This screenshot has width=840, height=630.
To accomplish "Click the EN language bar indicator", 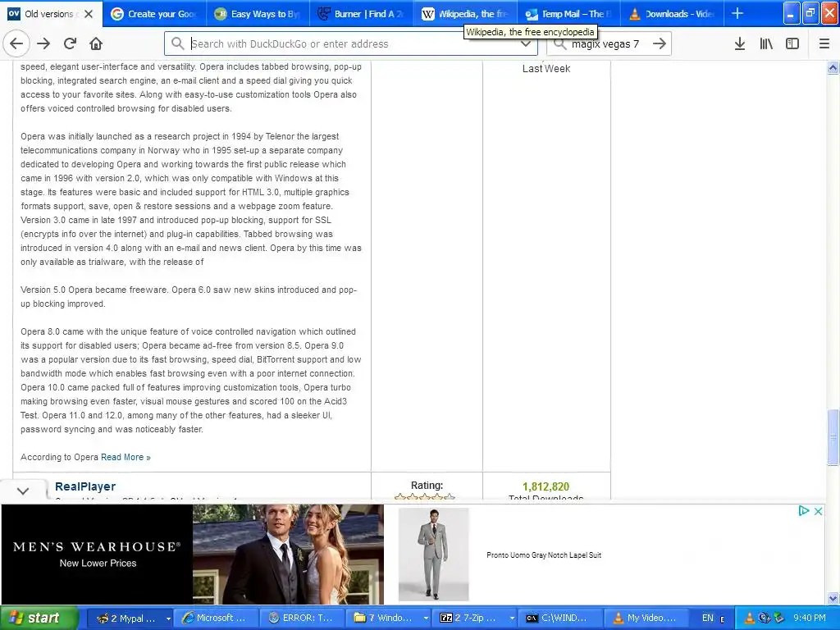I will click(708, 618).
